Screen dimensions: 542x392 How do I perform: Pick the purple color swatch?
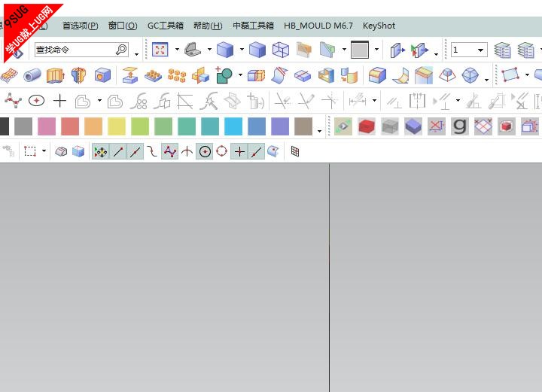click(x=280, y=126)
